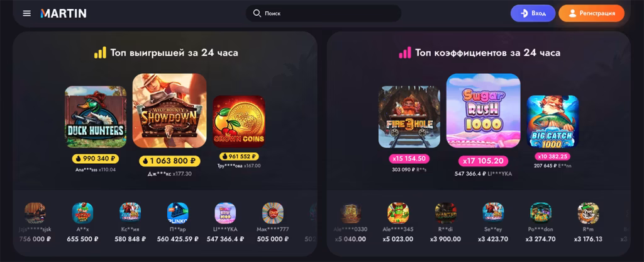Click the MARTIN logo
Image resolution: width=644 pixels, height=262 pixels.
point(64,13)
